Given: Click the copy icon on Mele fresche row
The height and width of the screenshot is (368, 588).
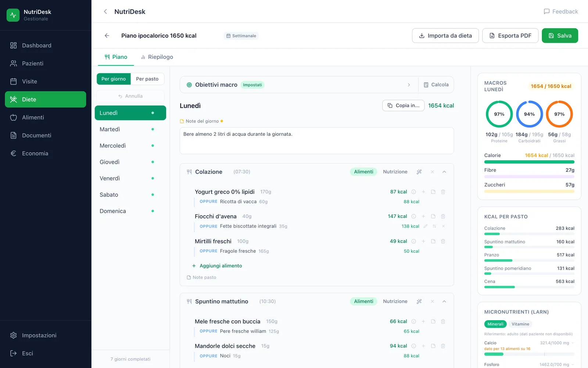Looking at the screenshot, I should 433,322.
